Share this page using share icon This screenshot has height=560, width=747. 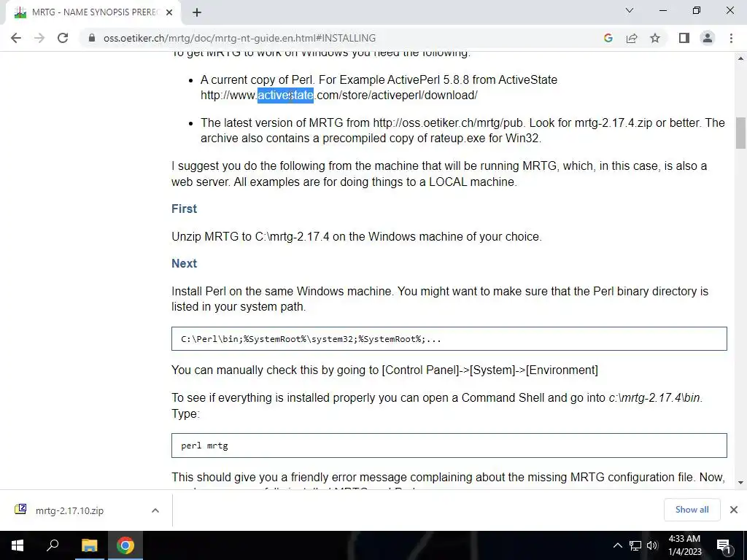(x=632, y=38)
